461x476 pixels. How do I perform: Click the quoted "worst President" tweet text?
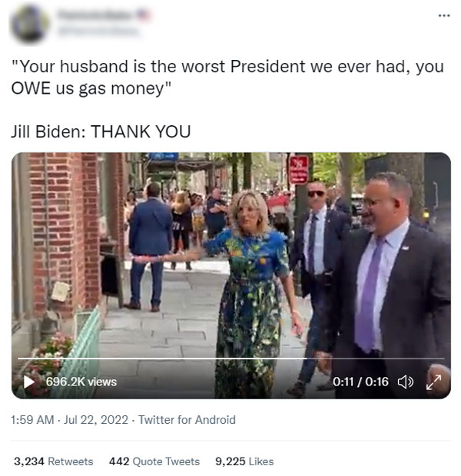click(x=227, y=76)
